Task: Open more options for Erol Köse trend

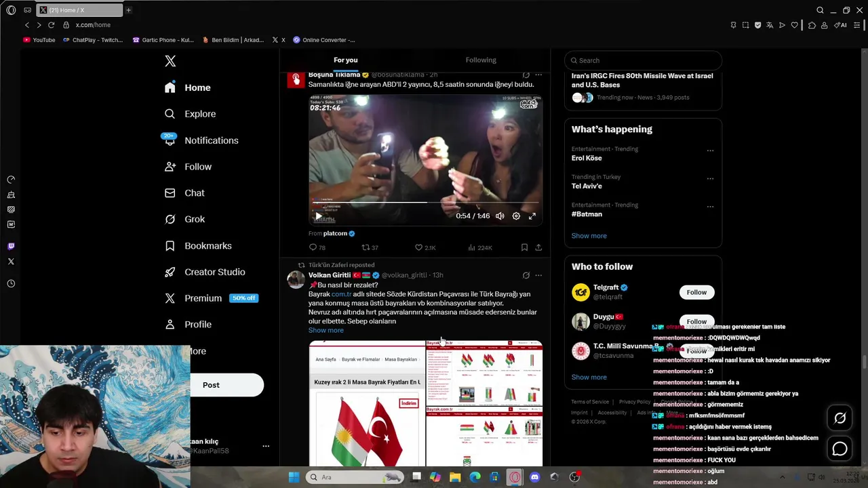Action: 710,150
